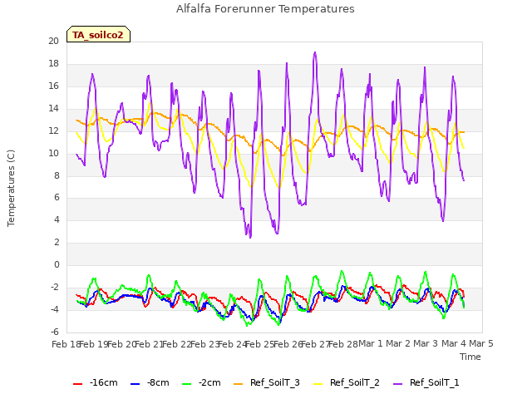Click the Mar 1 x-axis tick label
This screenshot has width=532, height=399.
(371, 343)
